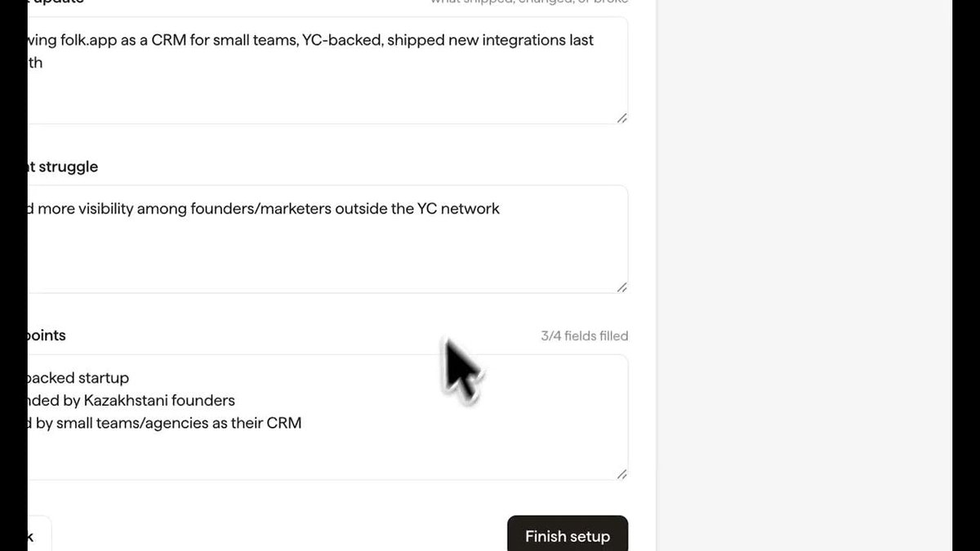Click the resize grip of the points textarea
The image size is (980, 551).
621,474
